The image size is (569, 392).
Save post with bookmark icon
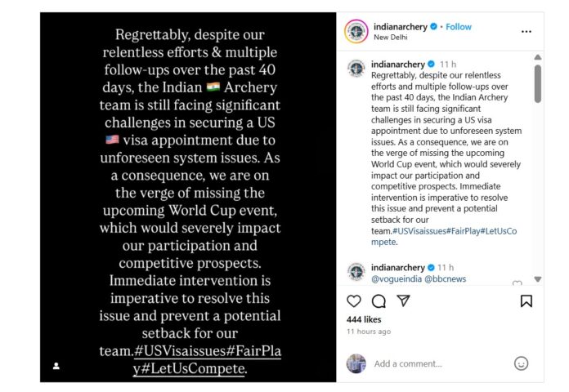pos(526,301)
